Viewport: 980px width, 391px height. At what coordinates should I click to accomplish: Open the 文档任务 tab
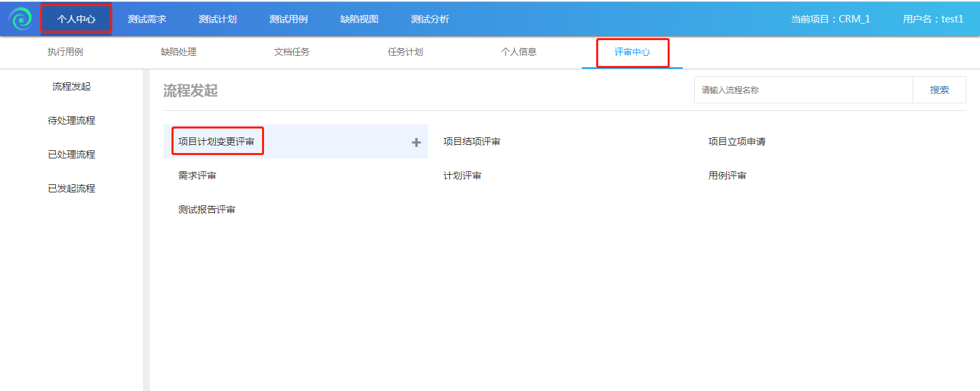[x=292, y=52]
